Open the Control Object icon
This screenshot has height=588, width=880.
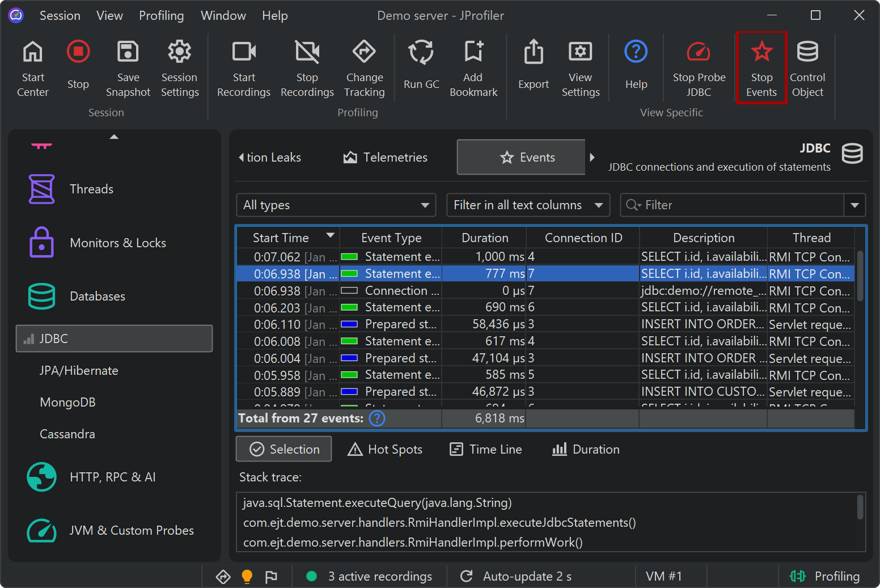(807, 52)
